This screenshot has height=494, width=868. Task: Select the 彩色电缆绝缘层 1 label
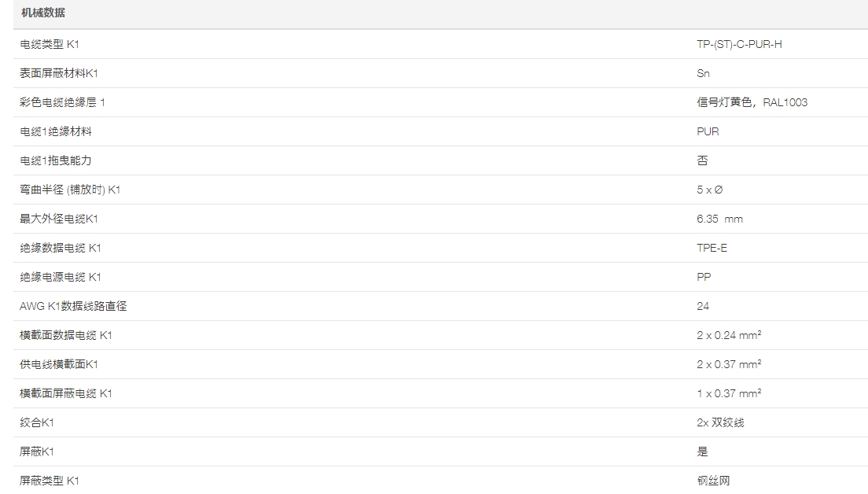tap(62, 102)
